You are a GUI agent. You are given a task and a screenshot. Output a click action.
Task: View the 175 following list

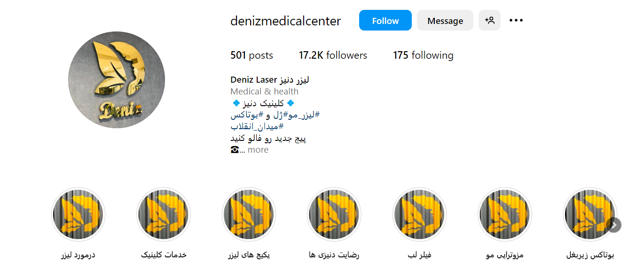point(423,55)
